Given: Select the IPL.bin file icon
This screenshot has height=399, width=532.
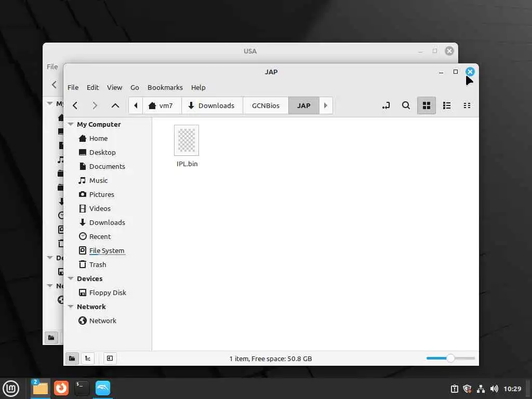Looking at the screenshot, I should [187, 140].
